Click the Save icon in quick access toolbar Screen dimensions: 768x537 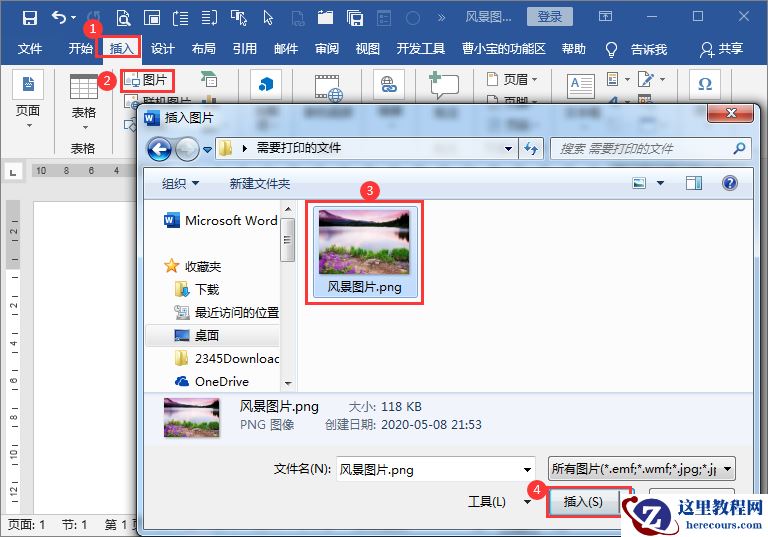(x=30, y=18)
